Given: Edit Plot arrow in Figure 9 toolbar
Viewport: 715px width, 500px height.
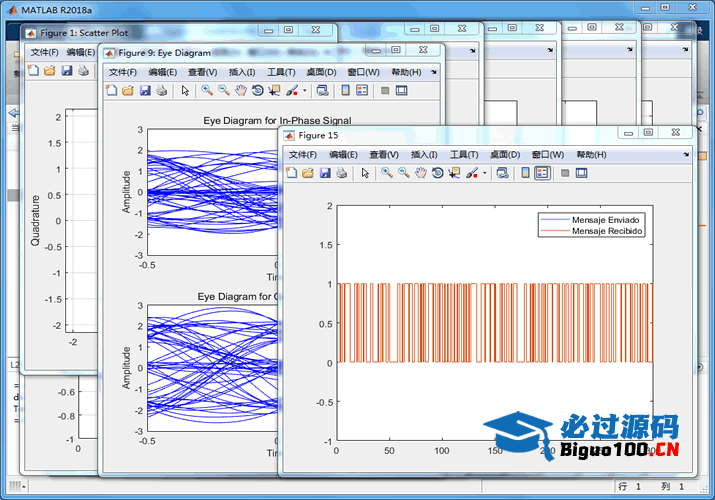Looking at the screenshot, I should point(185,91).
